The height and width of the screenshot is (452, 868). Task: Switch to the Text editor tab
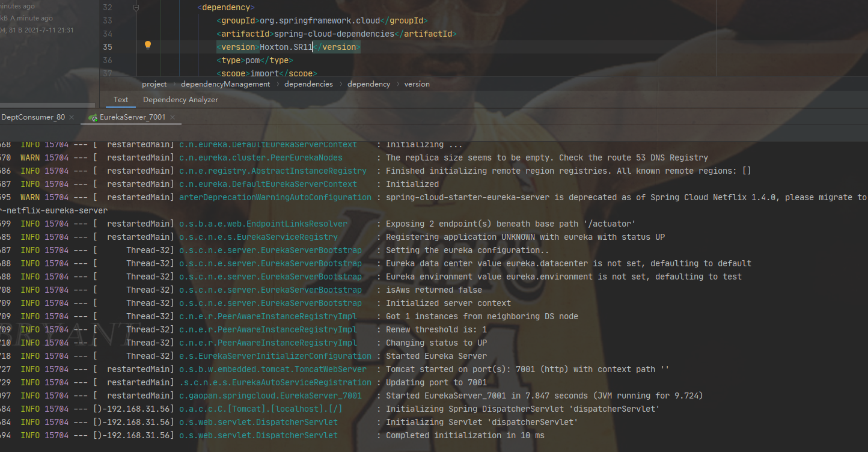click(x=121, y=100)
